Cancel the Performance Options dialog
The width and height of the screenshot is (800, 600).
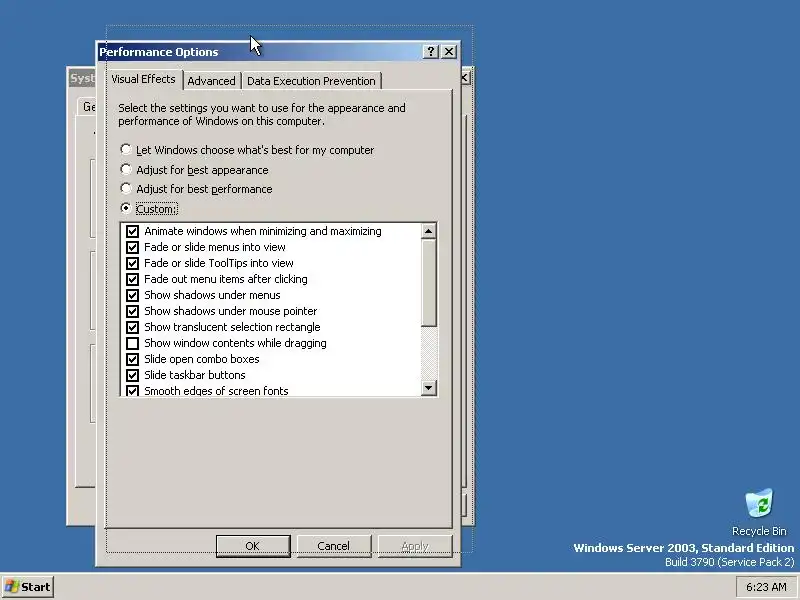pos(334,546)
